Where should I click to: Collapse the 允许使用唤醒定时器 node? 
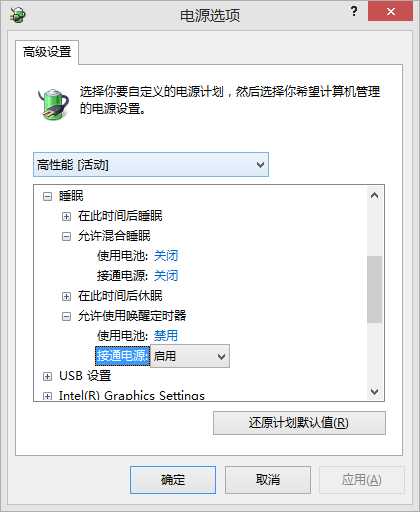tap(66, 316)
